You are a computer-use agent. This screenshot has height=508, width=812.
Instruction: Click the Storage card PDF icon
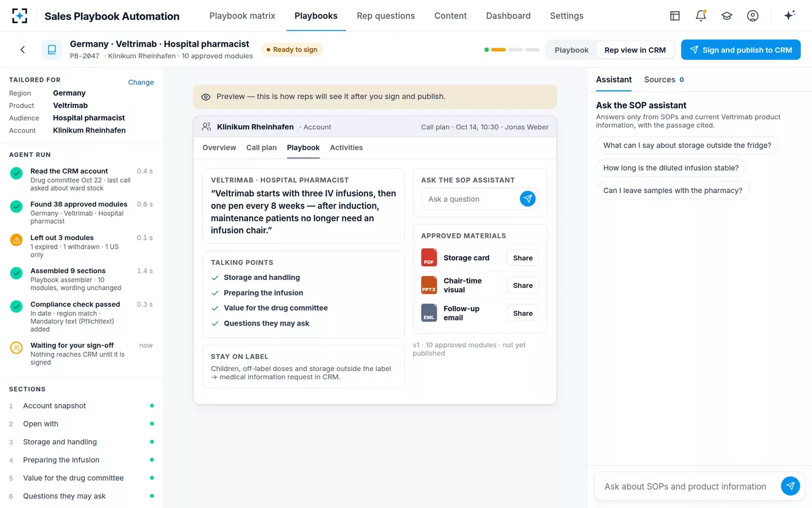point(429,258)
